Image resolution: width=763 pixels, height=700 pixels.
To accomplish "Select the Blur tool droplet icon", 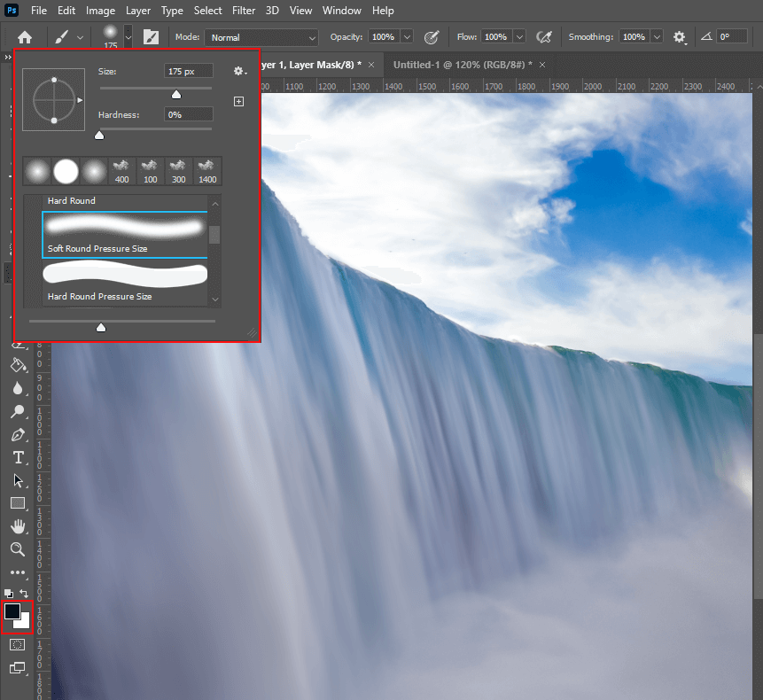I will 18,388.
